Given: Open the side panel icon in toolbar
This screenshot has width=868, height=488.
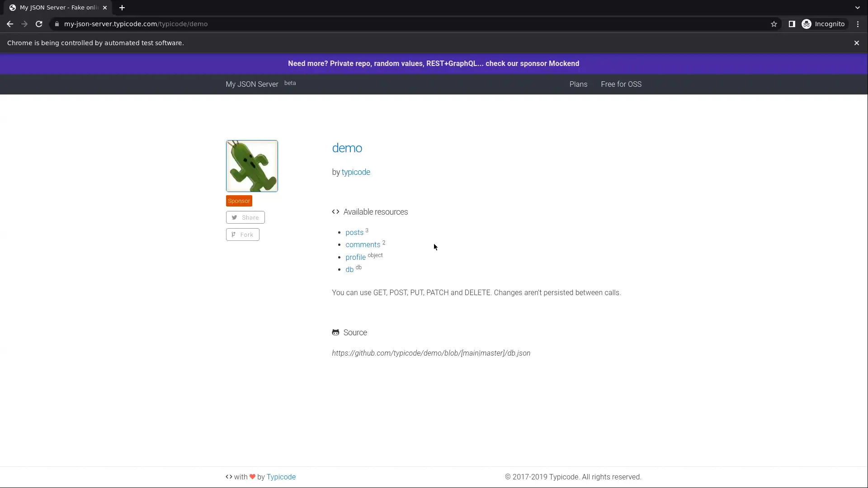Looking at the screenshot, I should (x=792, y=24).
